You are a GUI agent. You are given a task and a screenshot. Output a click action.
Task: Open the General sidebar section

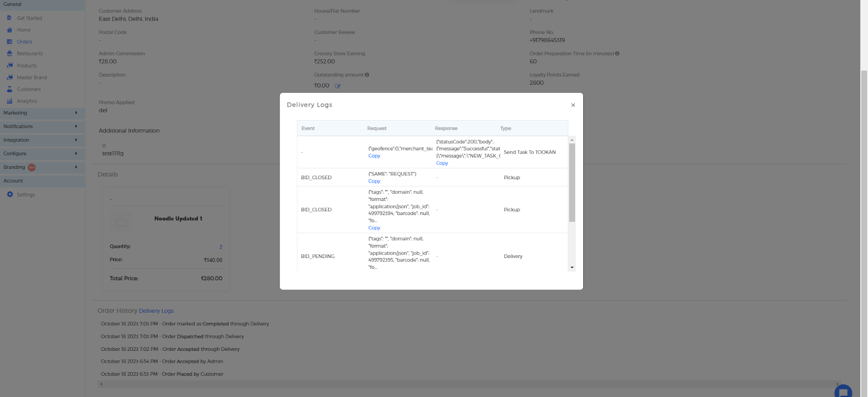(x=42, y=5)
